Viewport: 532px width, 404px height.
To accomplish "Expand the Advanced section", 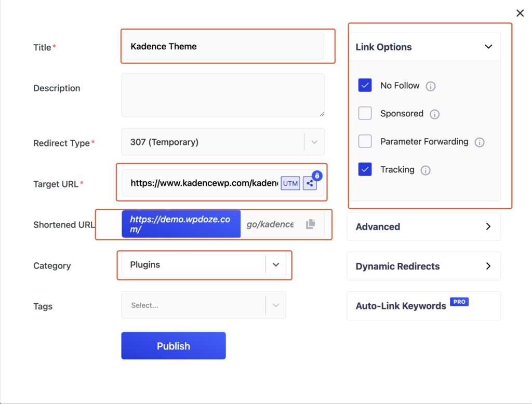I will (x=424, y=226).
